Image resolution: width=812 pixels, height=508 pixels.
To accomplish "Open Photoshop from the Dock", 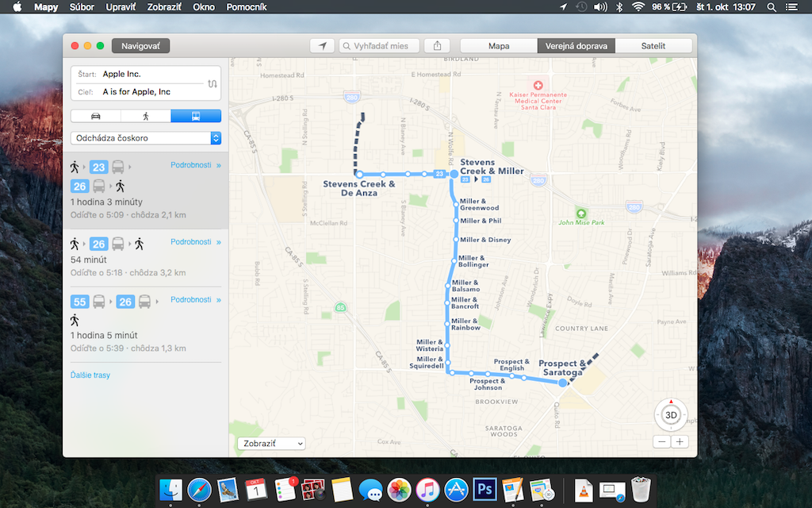I will [x=485, y=489].
